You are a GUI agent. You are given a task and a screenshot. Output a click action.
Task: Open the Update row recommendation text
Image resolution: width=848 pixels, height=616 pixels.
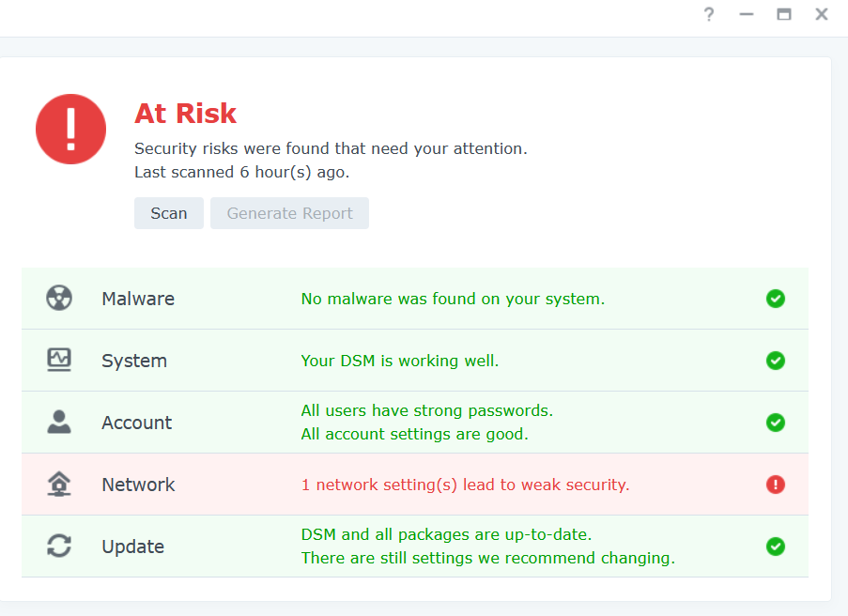487,558
